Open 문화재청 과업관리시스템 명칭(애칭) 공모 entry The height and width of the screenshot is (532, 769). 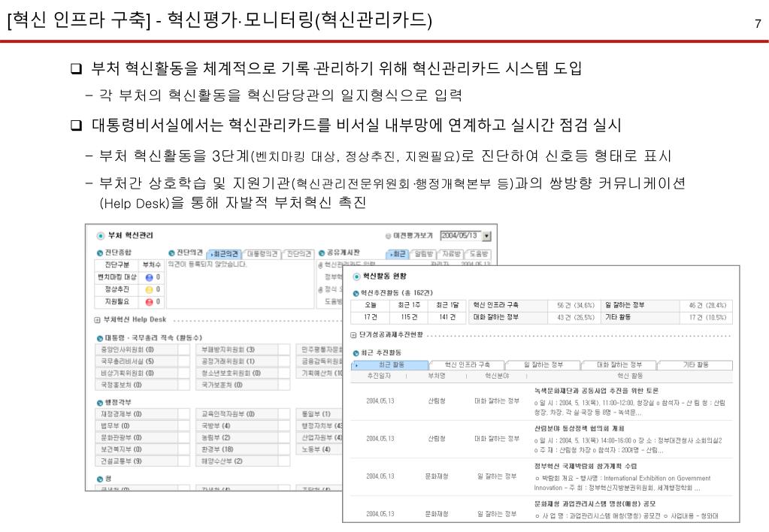click(x=595, y=504)
